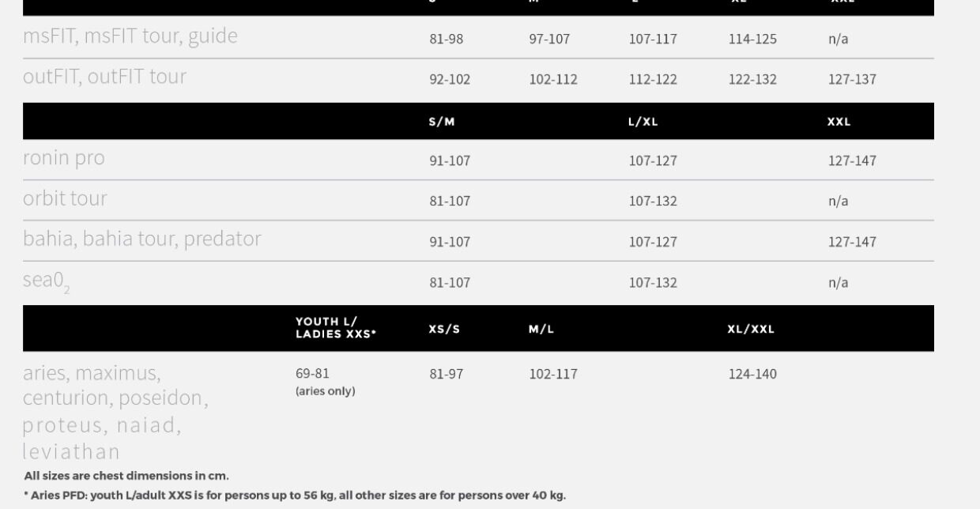
Task: Select the "outFIT, outFIT tour" product name
Action: tap(104, 77)
